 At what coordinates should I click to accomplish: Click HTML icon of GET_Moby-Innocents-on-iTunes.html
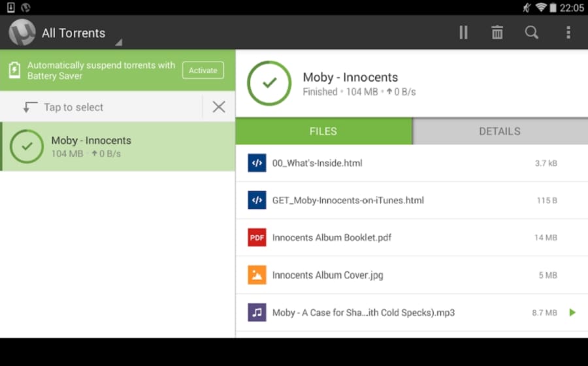(257, 200)
